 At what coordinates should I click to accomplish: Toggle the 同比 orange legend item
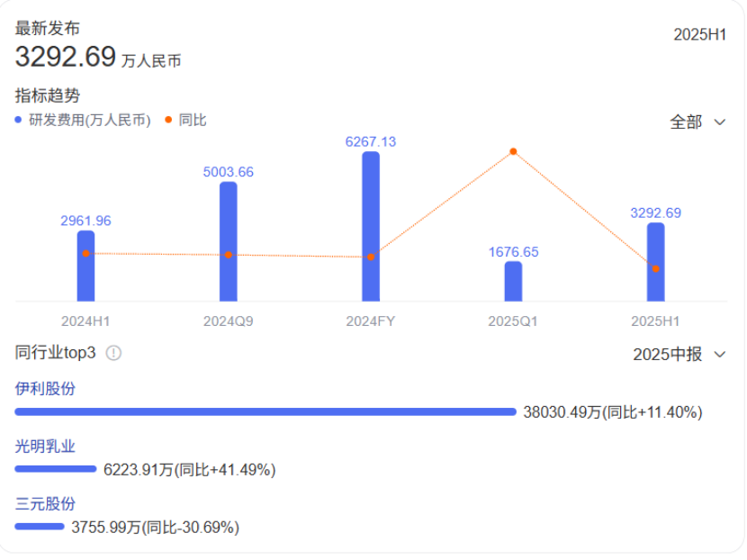[x=186, y=120]
